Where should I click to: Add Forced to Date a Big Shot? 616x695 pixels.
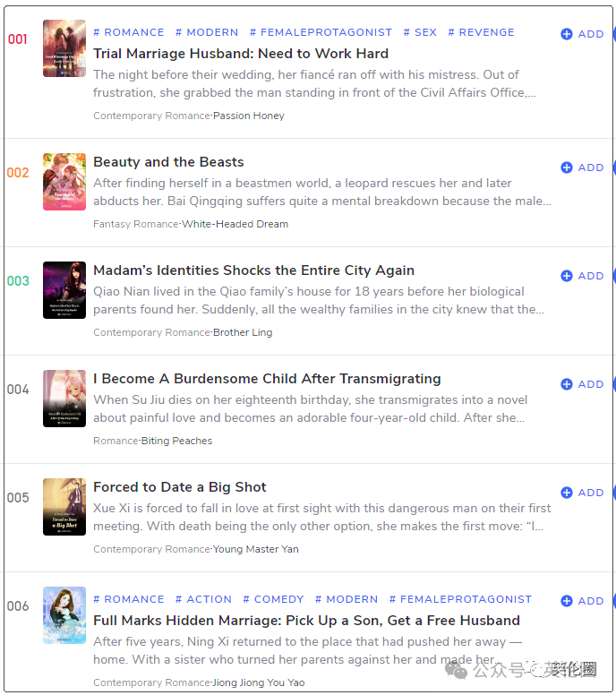point(567,493)
